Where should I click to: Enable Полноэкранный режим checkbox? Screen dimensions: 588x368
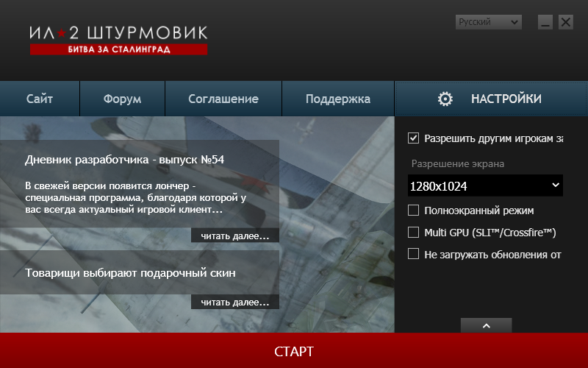point(413,210)
